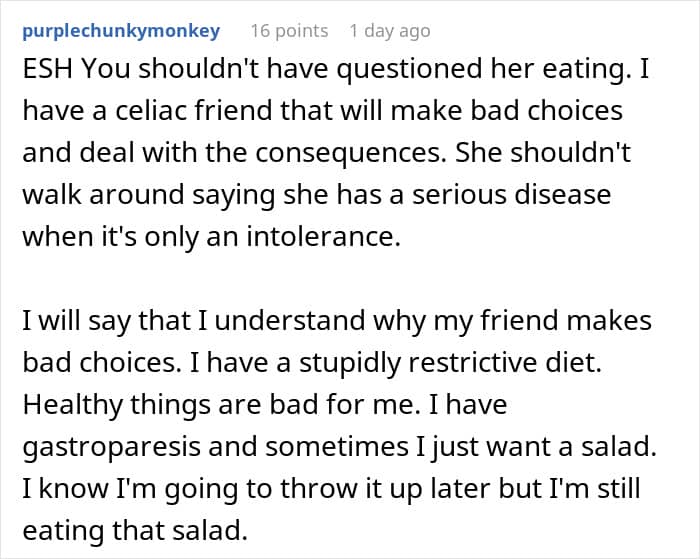This screenshot has height=559, width=700.
Task: Click the phrase 'stupidly restrictive diet'
Action: (x=450, y=363)
